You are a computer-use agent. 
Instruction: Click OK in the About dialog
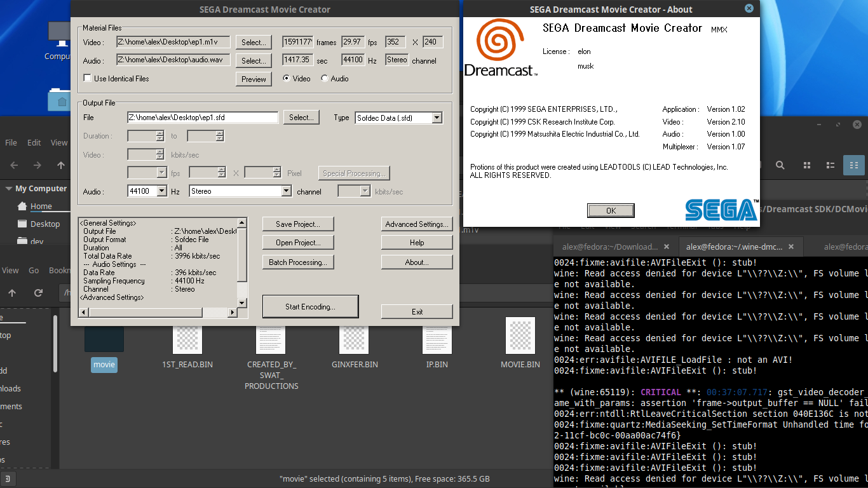pyautogui.click(x=611, y=210)
